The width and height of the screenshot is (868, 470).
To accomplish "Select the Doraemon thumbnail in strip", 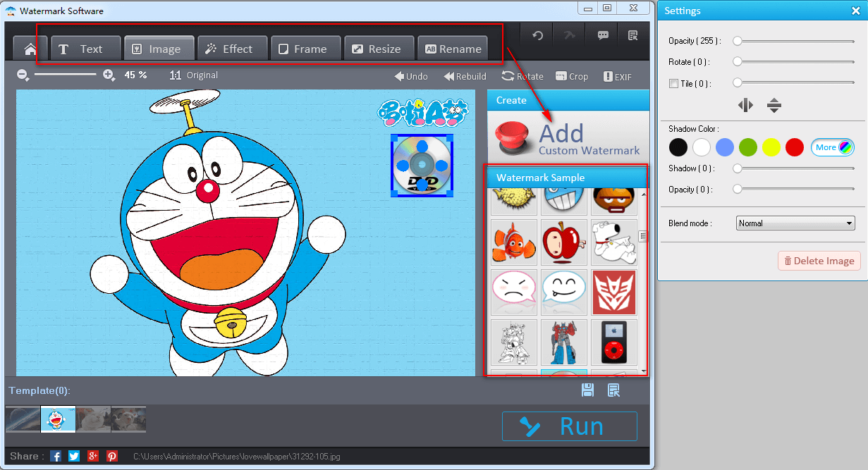I will coord(59,419).
